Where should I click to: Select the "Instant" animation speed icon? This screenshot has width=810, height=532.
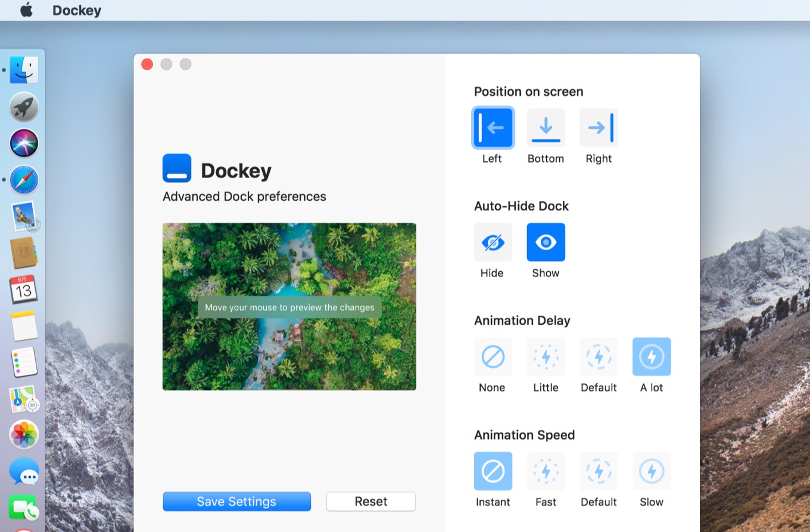[x=493, y=471]
